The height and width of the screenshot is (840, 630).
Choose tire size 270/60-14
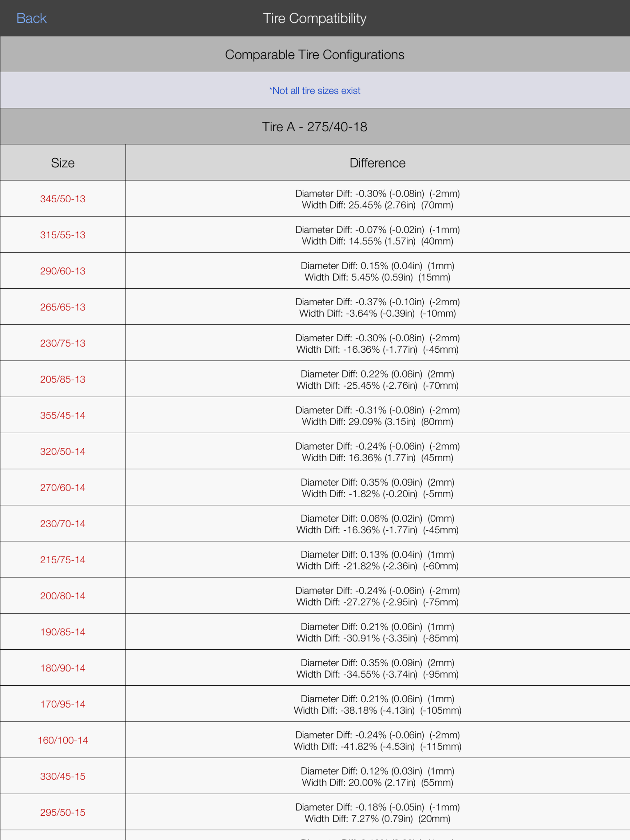point(63,487)
